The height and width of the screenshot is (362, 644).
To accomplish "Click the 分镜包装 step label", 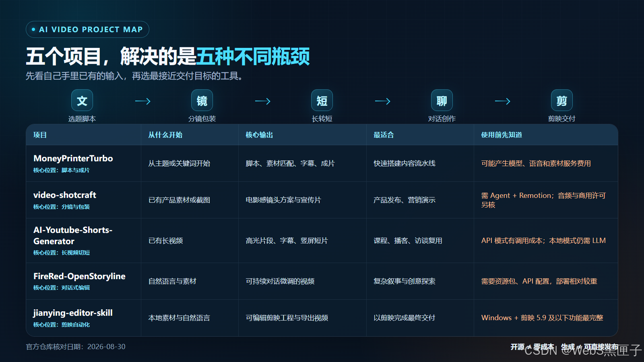I will click(202, 119).
